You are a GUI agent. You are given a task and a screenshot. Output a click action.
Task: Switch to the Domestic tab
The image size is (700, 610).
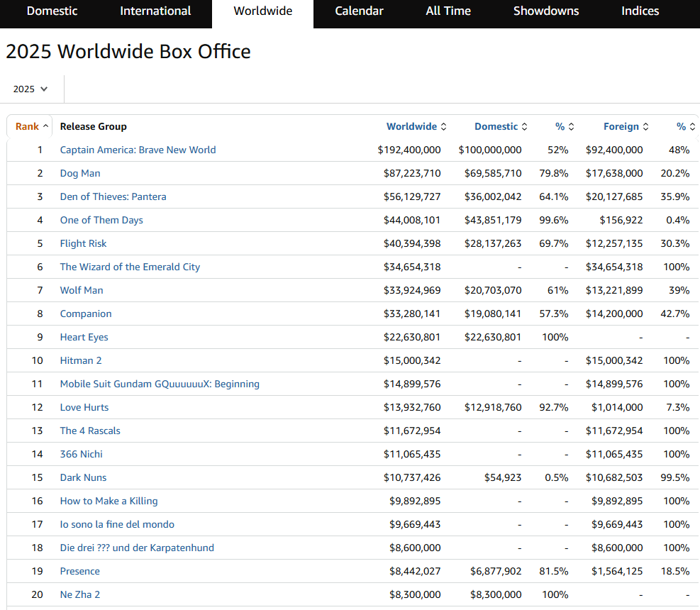pos(52,11)
